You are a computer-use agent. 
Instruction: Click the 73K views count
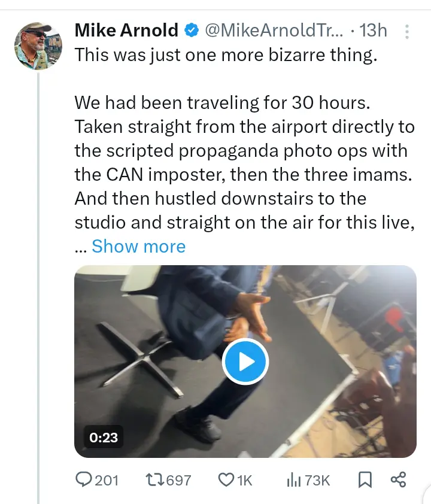click(x=317, y=480)
